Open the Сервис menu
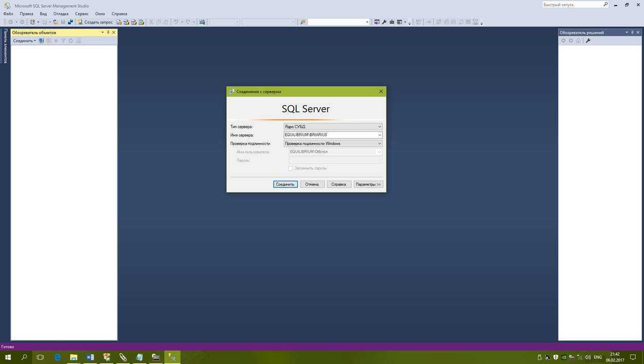The width and height of the screenshot is (644, 364). (81, 14)
